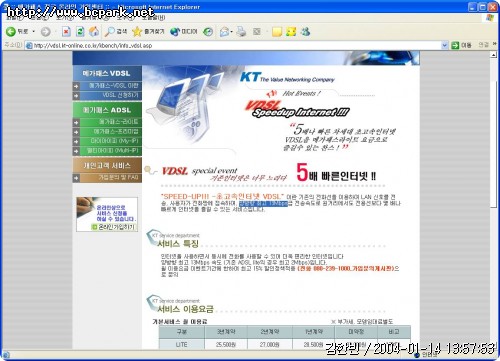Viewport: 500px width, 361px height.
Task: Open the Links (연결) toolbar label
Action: click(483, 45)
